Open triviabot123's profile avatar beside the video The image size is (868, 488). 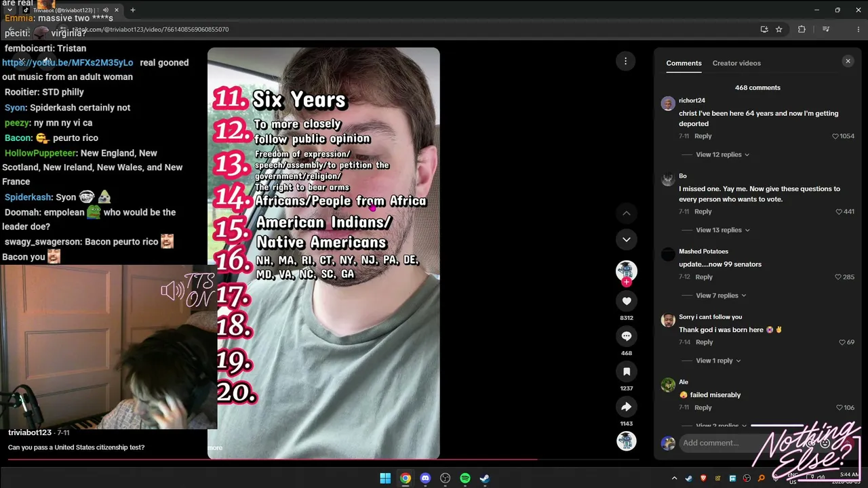pyautogui.click(x=626, y=271)
